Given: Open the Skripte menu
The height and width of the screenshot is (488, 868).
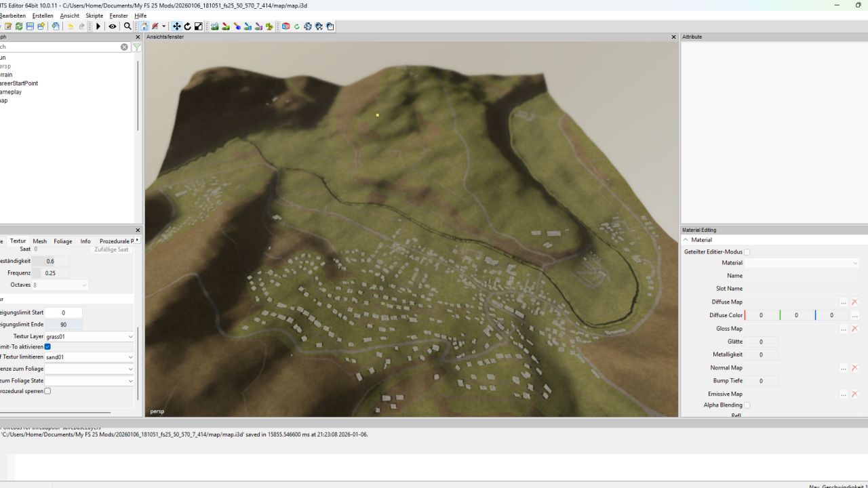Looking at the screenshot, I should click(94, 16).
